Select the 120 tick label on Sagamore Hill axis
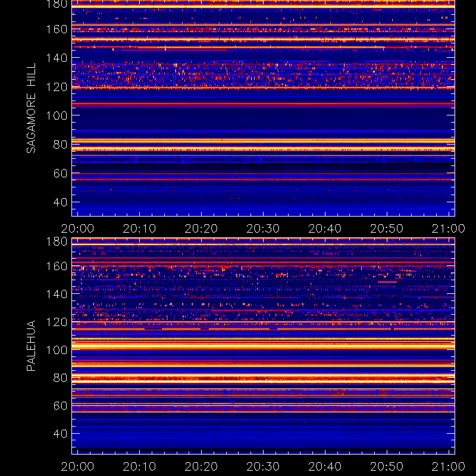The image size is (476, 476). point(57,87)
